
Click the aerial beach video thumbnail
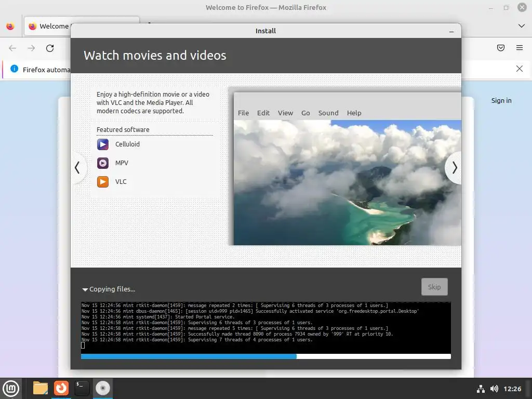coord(348,182)
